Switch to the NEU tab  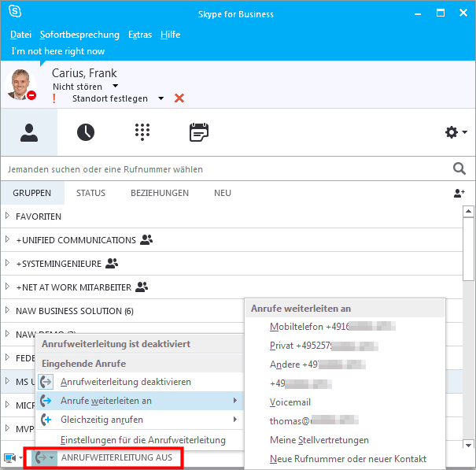pos(223,193)
